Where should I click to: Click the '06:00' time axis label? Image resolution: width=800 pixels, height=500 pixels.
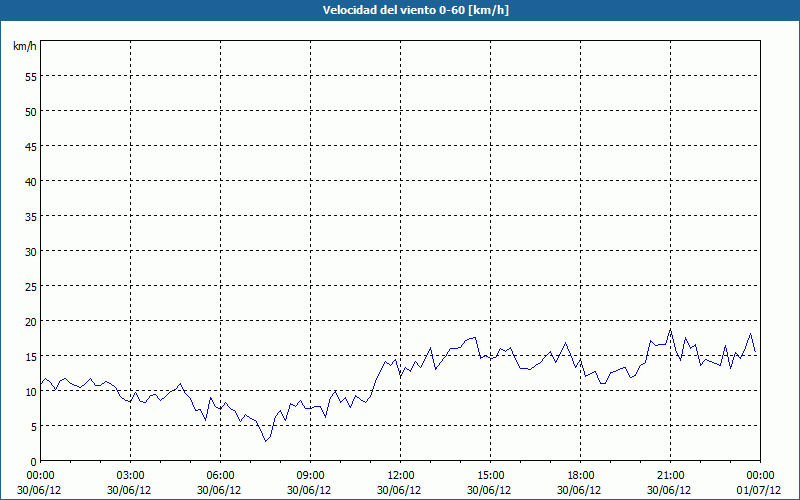(x=220, y=476)
